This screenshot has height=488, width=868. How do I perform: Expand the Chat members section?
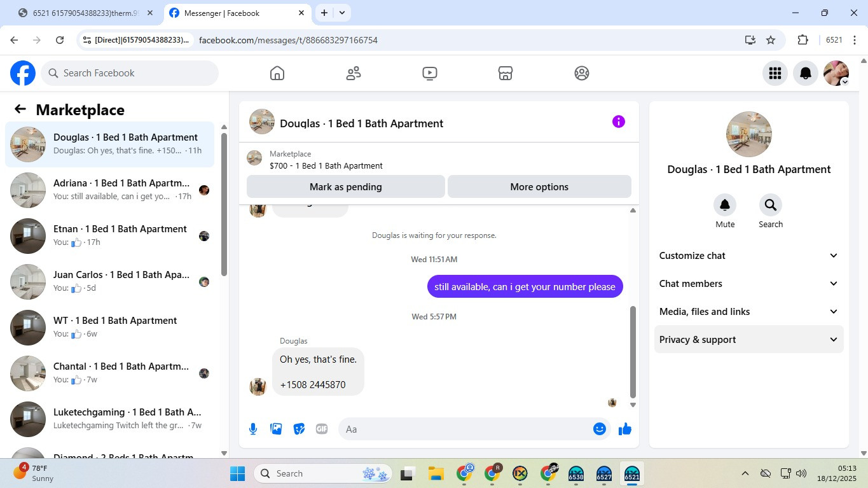tap(749, 284)
